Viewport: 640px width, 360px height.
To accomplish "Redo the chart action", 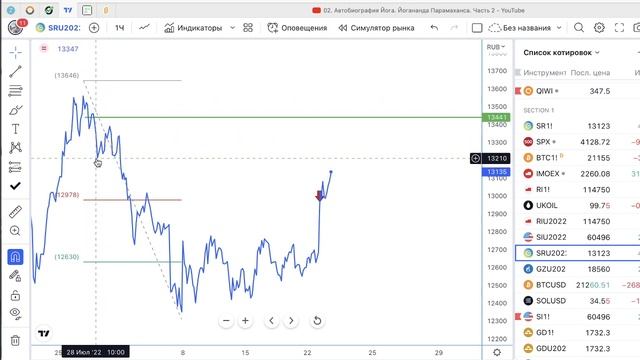I will pyautogui.click(x=454, y=28).
